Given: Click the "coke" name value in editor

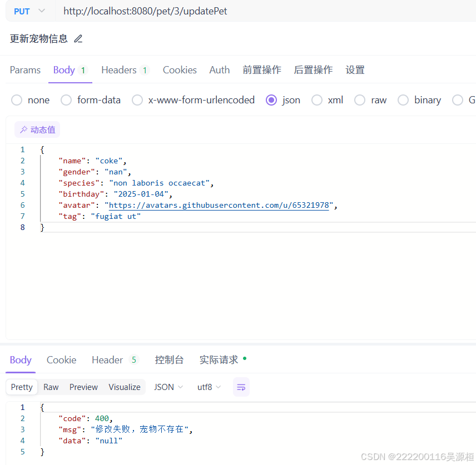Looking at the screenshot, I should (109, 161).
